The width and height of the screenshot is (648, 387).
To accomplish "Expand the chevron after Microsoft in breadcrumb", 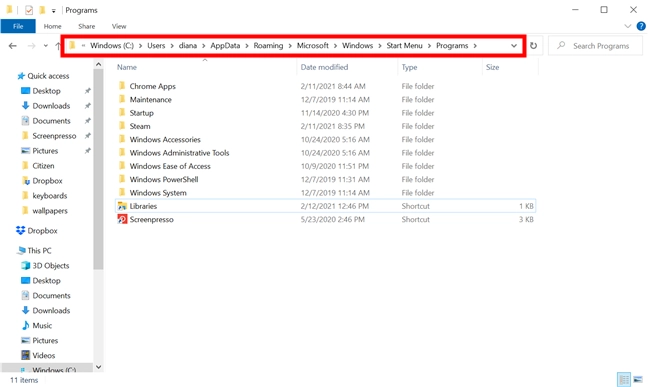I will pyautogui.click(x=335, y=46).
